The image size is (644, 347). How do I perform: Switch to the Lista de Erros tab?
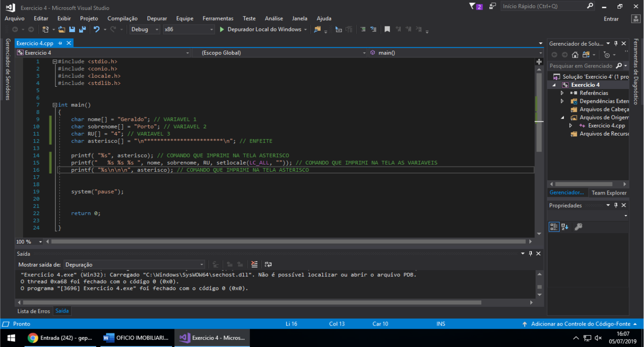(34, 311)
